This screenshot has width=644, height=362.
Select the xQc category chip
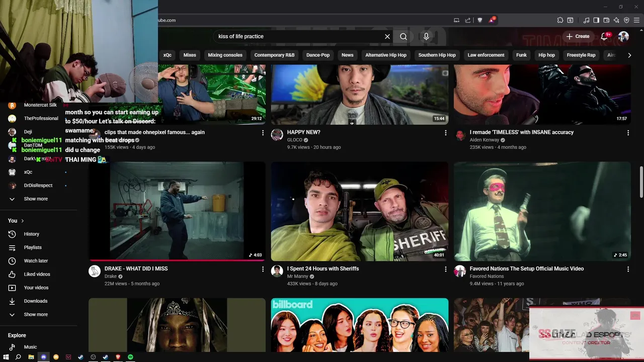pyautogui.click(x=168, y=55)
